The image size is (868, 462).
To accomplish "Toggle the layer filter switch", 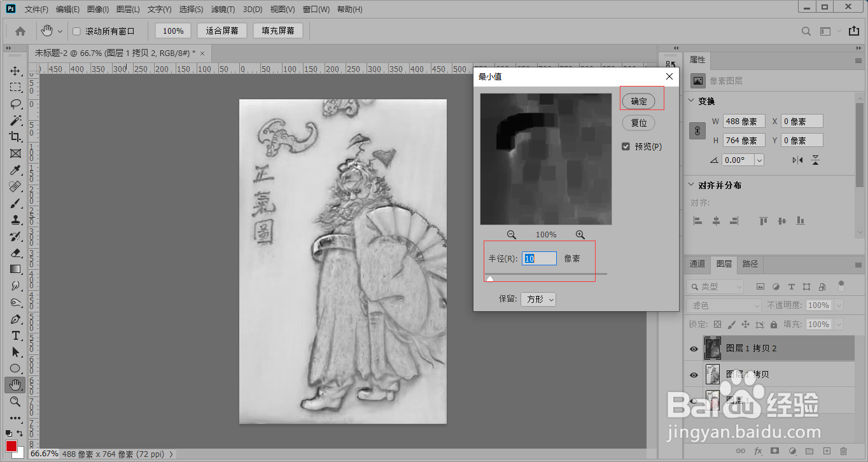I will tap(841, 285).
